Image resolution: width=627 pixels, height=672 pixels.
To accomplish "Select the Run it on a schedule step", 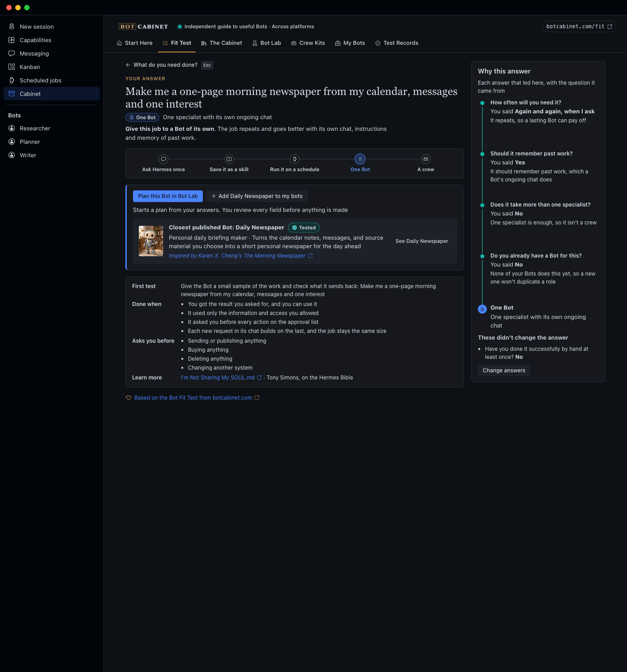I will [x=295, y=163].
